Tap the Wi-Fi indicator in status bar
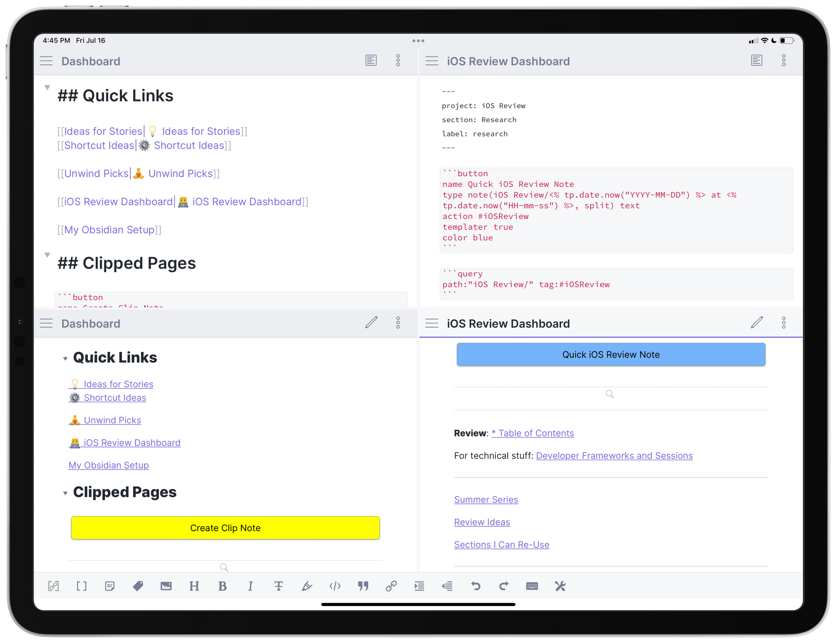 (764, 40)
